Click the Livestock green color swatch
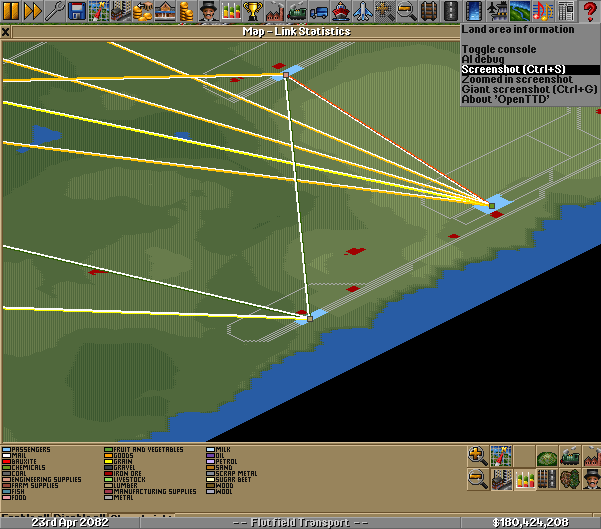601x529 pixels. click(108, 480)
